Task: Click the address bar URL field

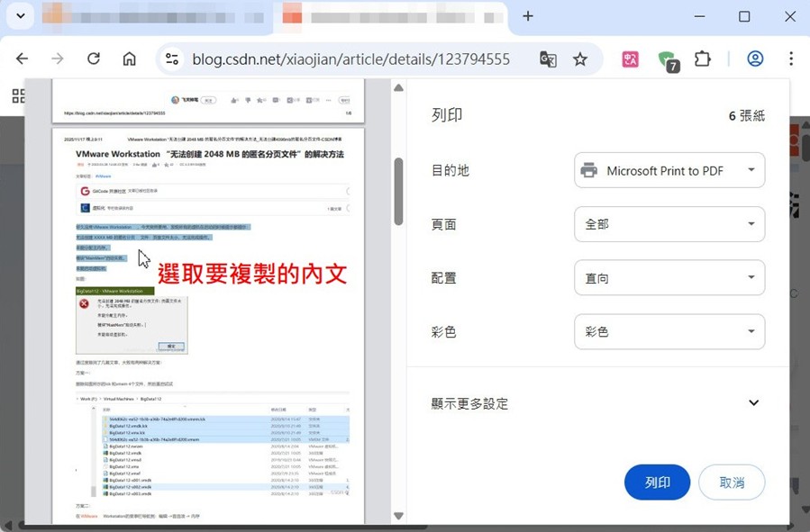Action: coord(350,59)
